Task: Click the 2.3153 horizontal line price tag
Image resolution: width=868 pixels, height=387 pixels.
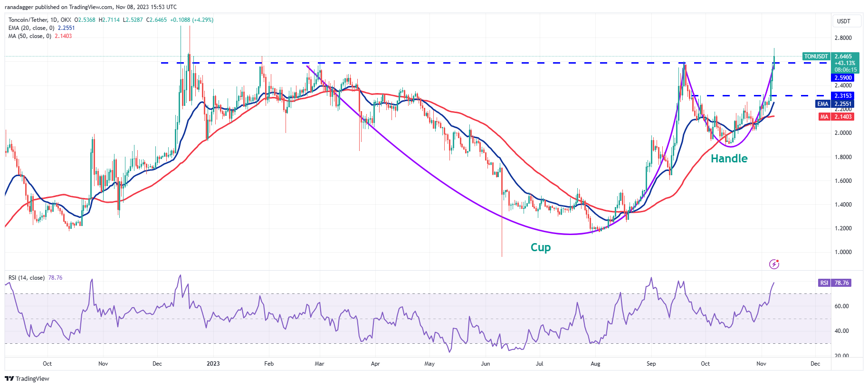Action: click(842, 96)
